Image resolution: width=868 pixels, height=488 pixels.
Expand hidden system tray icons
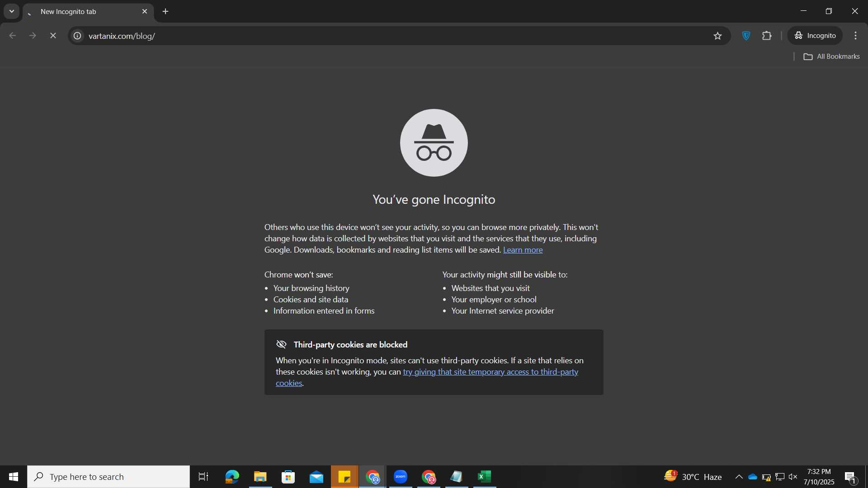click(x=739, y=477)
